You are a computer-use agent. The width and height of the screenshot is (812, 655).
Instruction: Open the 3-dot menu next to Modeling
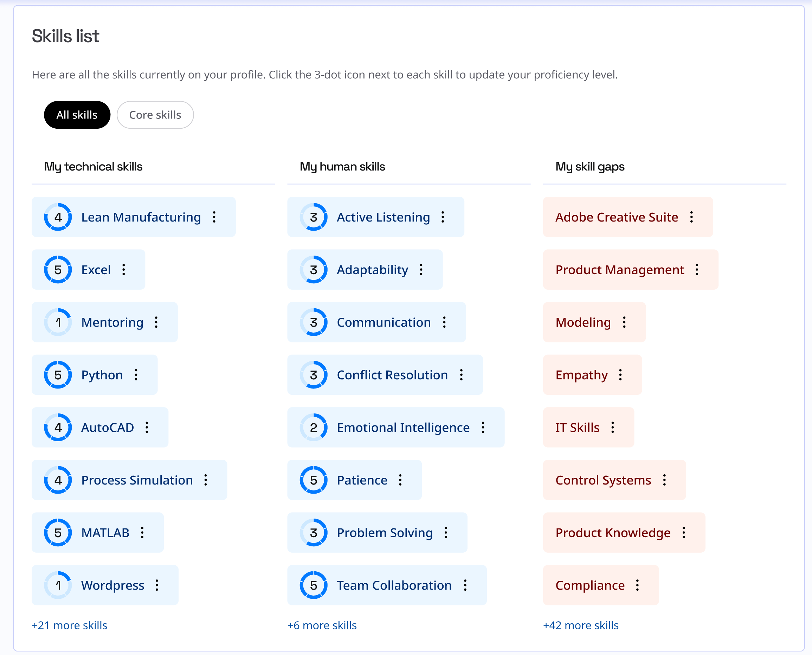pyautogui.click(x=625, y=322)
